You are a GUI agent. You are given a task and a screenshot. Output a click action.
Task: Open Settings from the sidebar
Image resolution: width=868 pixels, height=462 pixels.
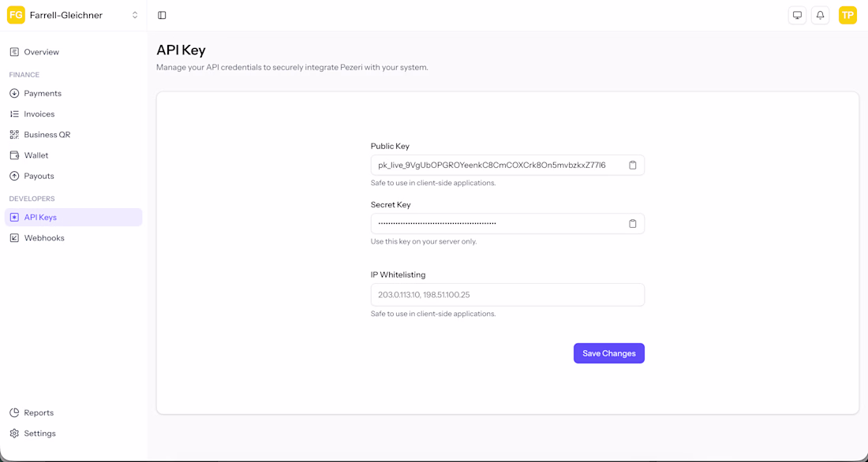pos(39,434)
